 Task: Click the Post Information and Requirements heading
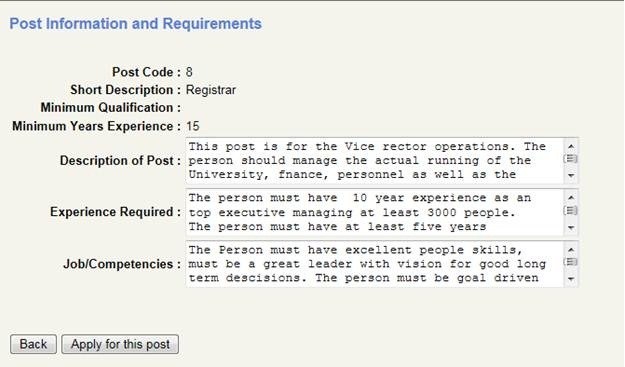tap(136, 24)
